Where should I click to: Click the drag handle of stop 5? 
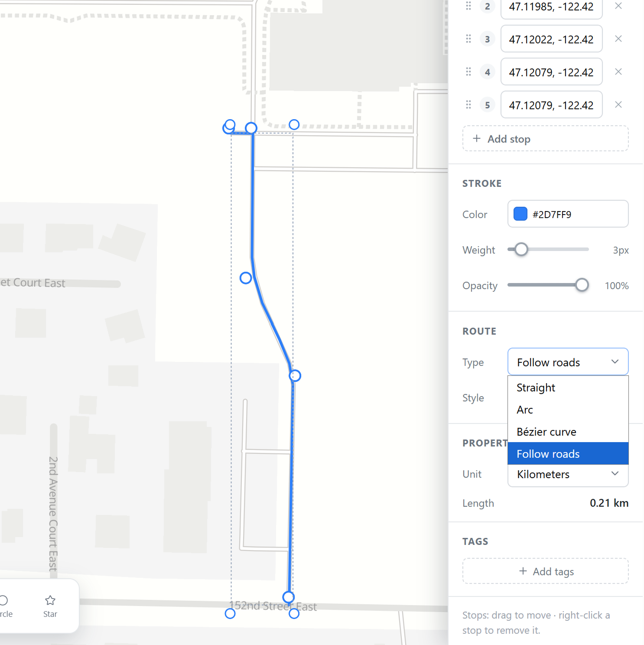[468, 105]
